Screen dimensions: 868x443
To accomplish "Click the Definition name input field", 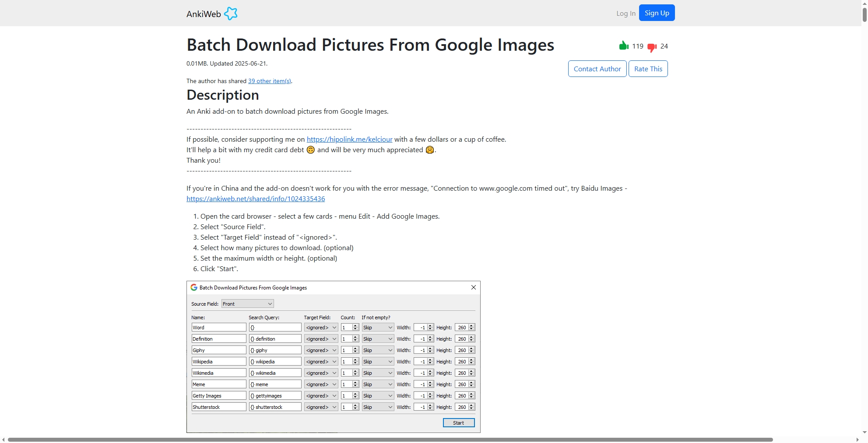I will [x=219, y=338].
